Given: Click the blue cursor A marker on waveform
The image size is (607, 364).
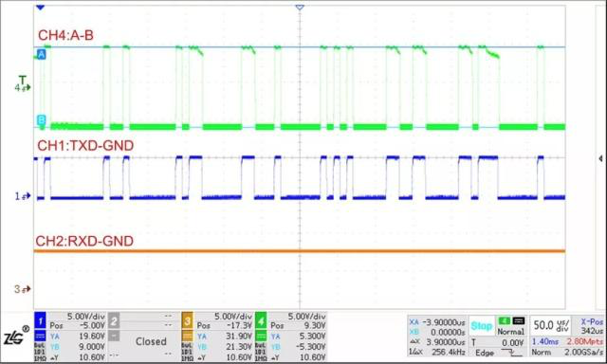Looking at the screenshot, I should click(41, 54).
